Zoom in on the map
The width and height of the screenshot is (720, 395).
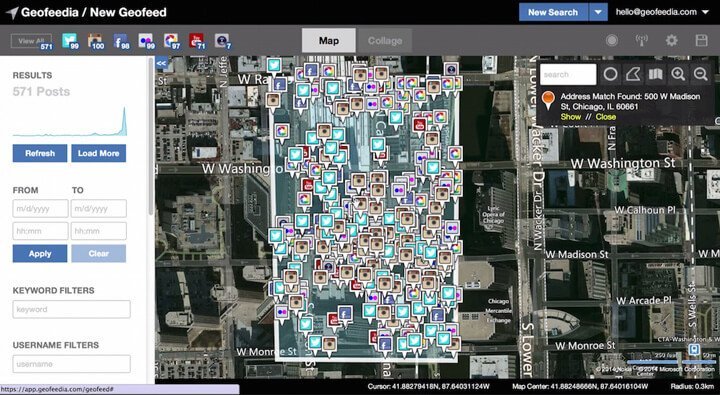pyautogui.click(x=678, y=74)
